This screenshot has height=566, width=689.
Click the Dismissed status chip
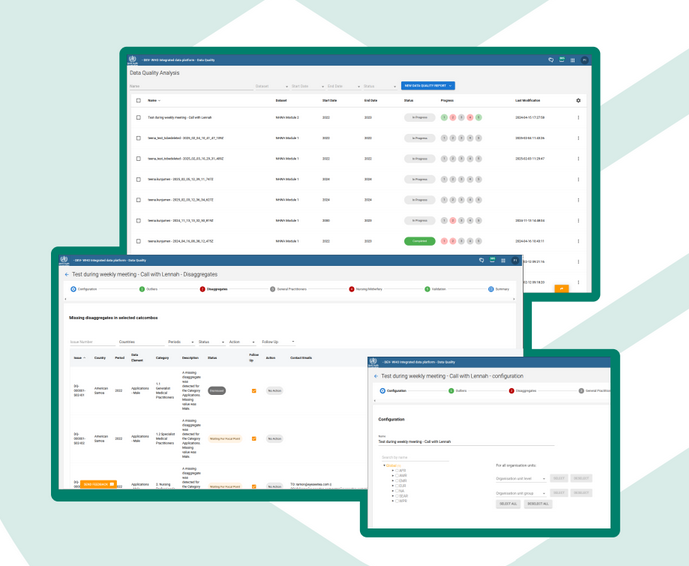[217, 391]
